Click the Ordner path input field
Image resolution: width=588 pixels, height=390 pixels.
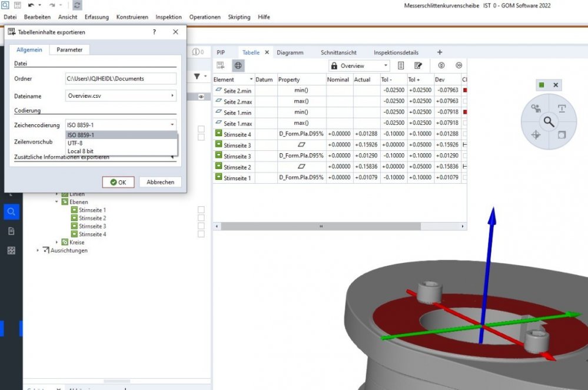(121, 78)
